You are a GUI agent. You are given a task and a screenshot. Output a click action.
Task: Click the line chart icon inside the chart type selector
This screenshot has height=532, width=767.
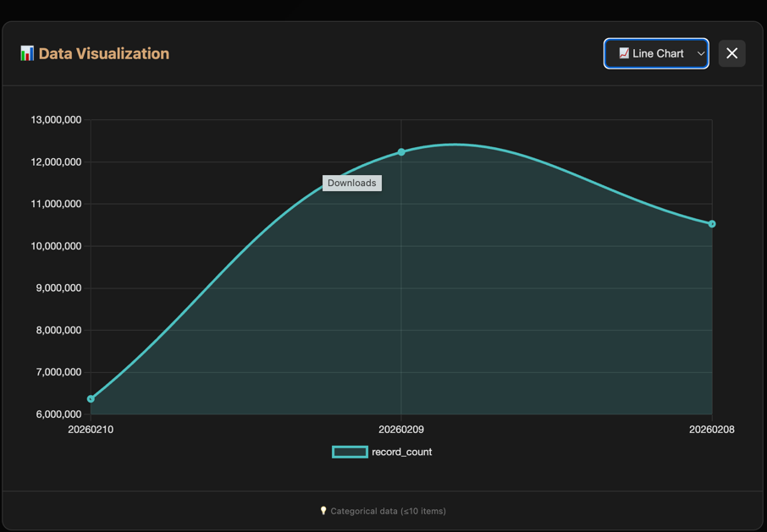point(625,53)
